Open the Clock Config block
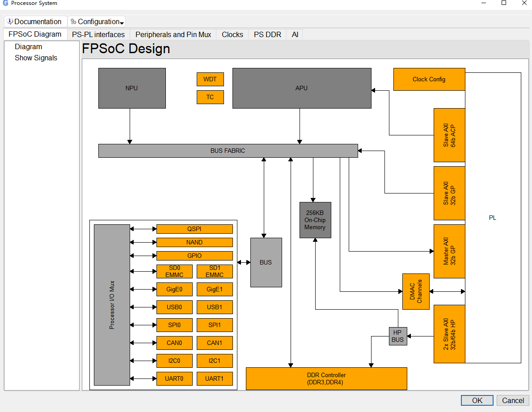This screenshot has height=412, width=532. (x=429, y=80)
